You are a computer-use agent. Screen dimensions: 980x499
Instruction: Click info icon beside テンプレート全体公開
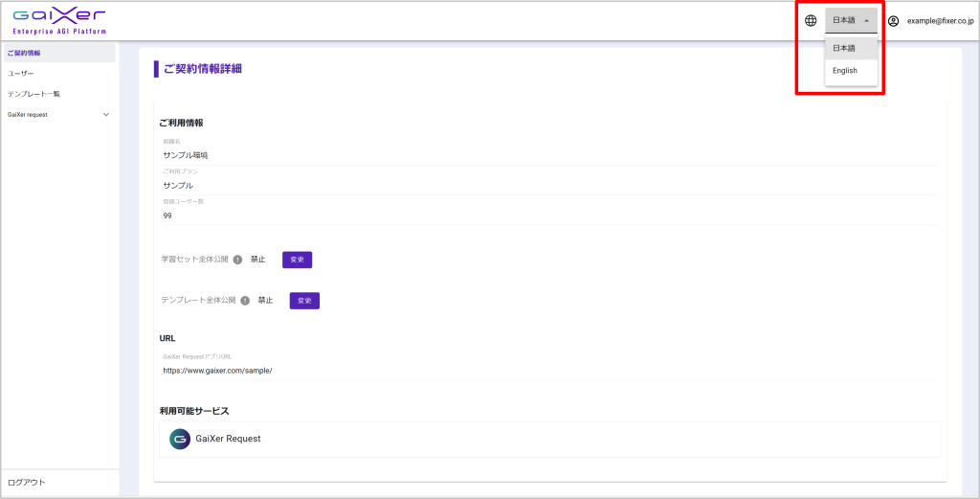pos(245,301)
